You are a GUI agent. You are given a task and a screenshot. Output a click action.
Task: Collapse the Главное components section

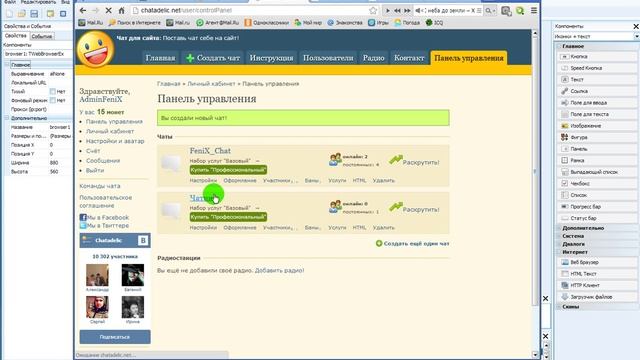tap(559, 47)
